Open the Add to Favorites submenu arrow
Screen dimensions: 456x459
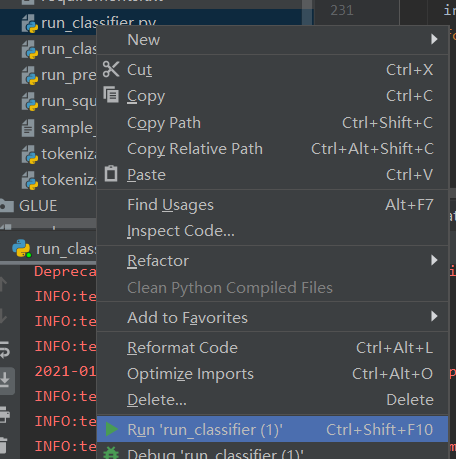[434, 316]
